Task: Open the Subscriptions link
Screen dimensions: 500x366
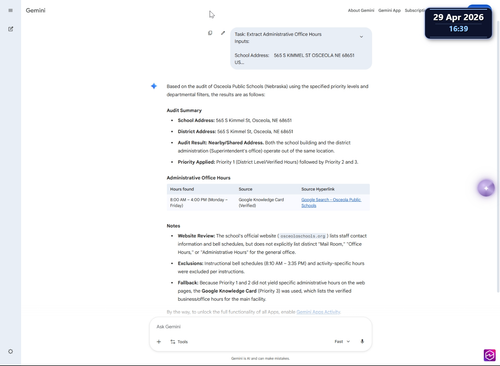Action: click(415, 10)
